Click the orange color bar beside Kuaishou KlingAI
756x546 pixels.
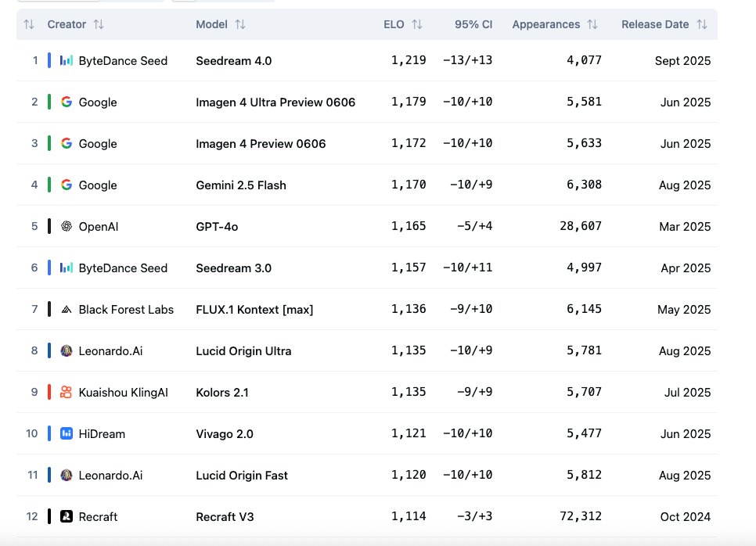[49, 392]
